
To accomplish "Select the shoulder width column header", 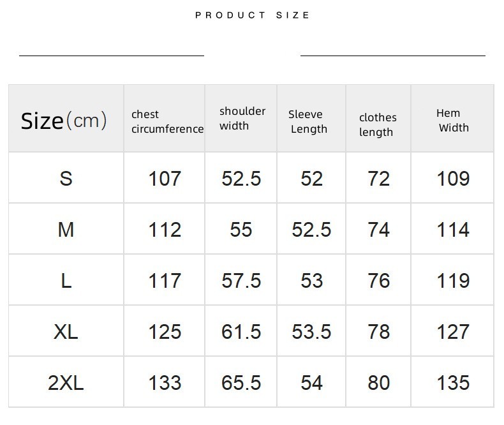I will click(242, 118).
